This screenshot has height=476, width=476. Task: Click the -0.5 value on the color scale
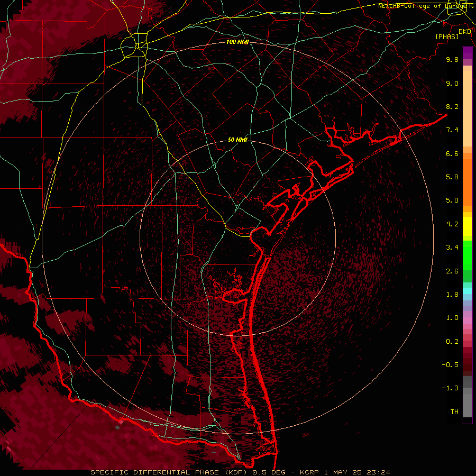(450, 365)
